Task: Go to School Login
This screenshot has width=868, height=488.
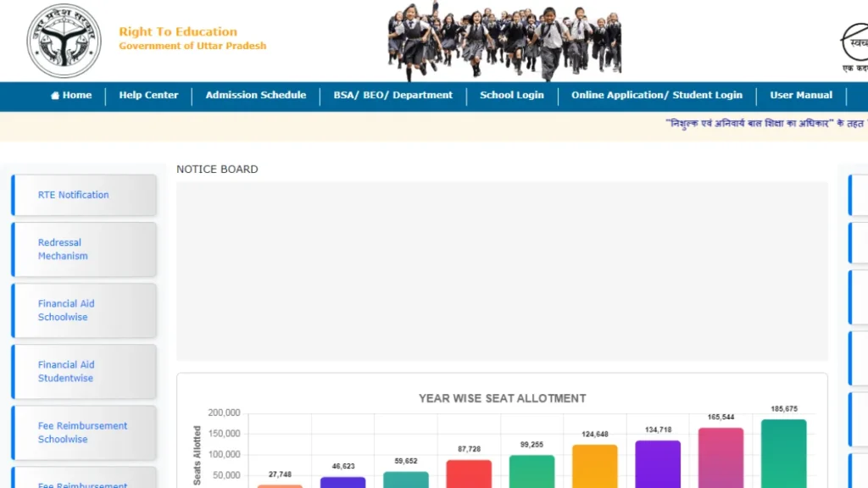Action: point(512,96)
